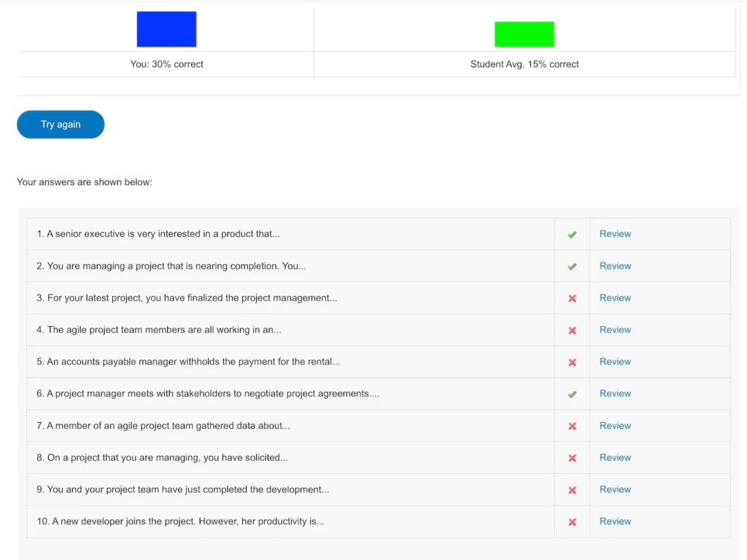Open Review link for question 1
747x560 pixels.
tap(615, 234)
